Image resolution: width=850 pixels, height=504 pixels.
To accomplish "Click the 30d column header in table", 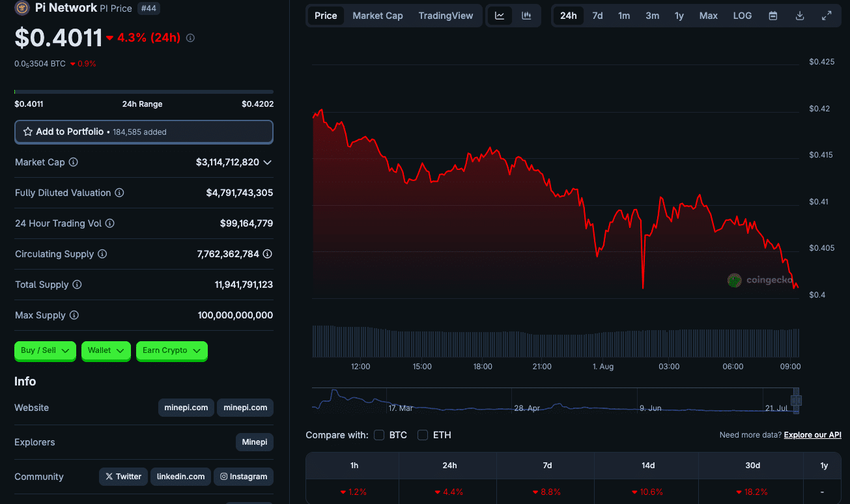I will tap(752, 466).
